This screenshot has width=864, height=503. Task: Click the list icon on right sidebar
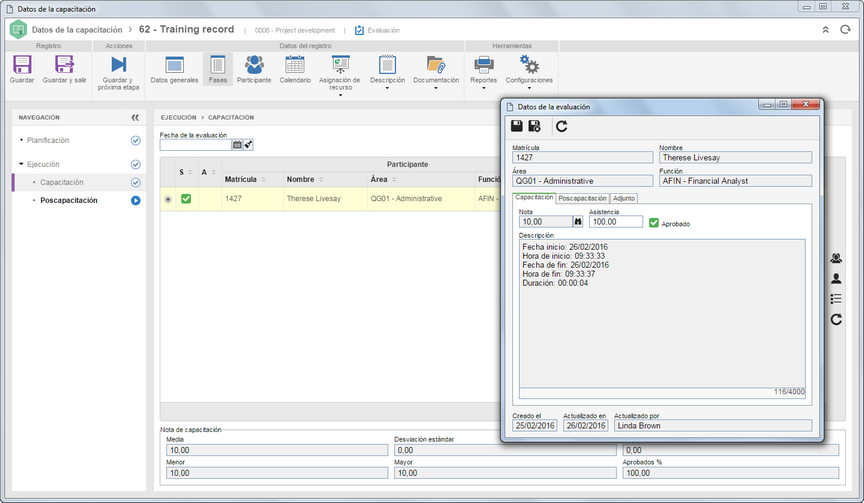(x=836, y=299)
